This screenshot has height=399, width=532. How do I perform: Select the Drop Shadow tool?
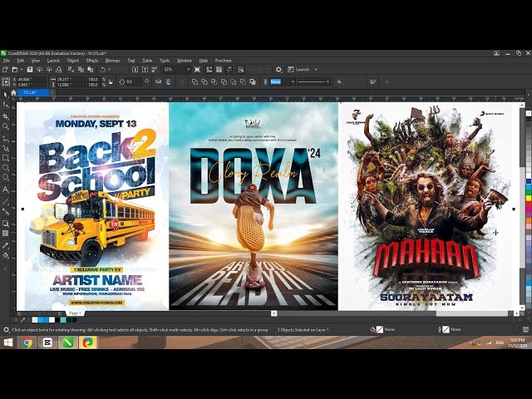pos(6,224)
